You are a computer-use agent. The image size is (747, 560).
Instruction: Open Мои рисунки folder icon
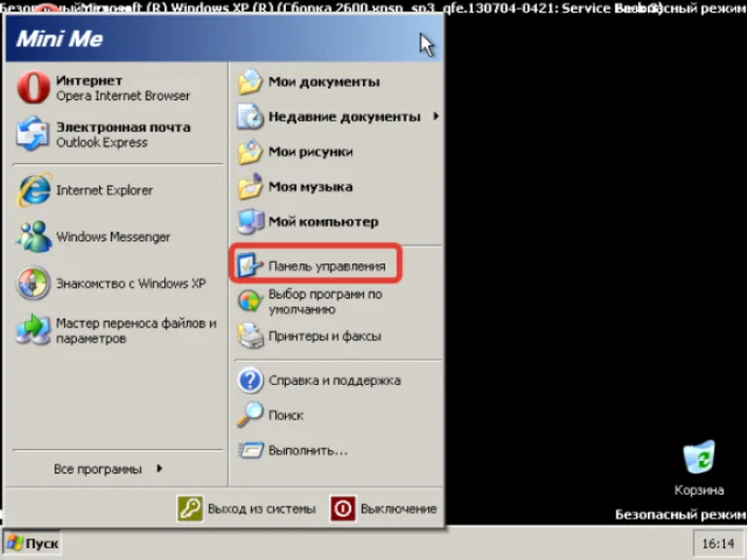click(250, 152)
